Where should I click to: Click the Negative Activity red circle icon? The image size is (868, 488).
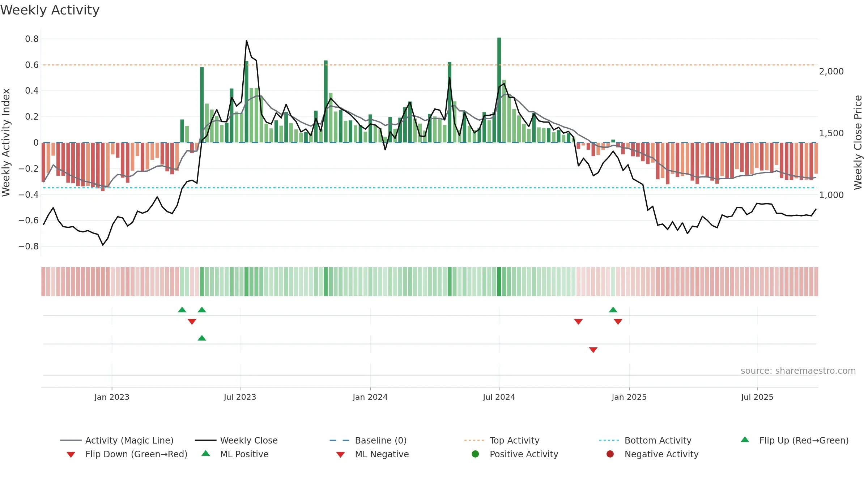(610, 454)
